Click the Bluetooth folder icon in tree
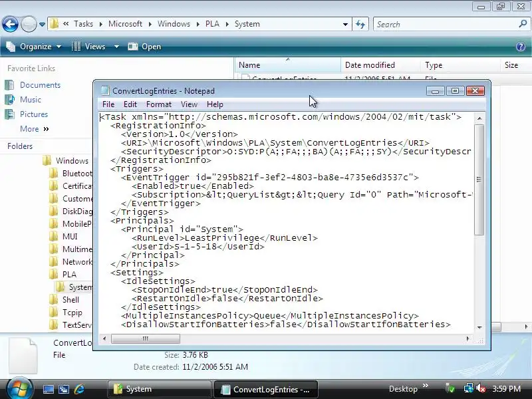 (53, 174)
